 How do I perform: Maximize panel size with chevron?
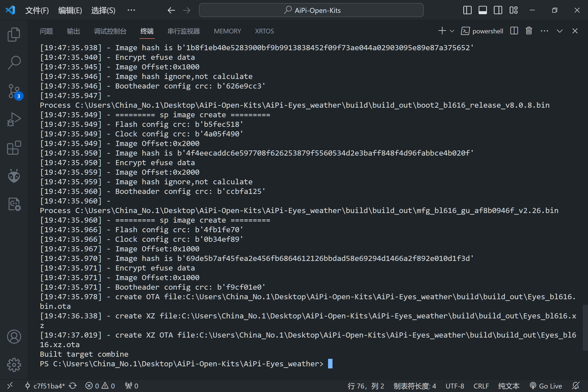tap(560, 31)
